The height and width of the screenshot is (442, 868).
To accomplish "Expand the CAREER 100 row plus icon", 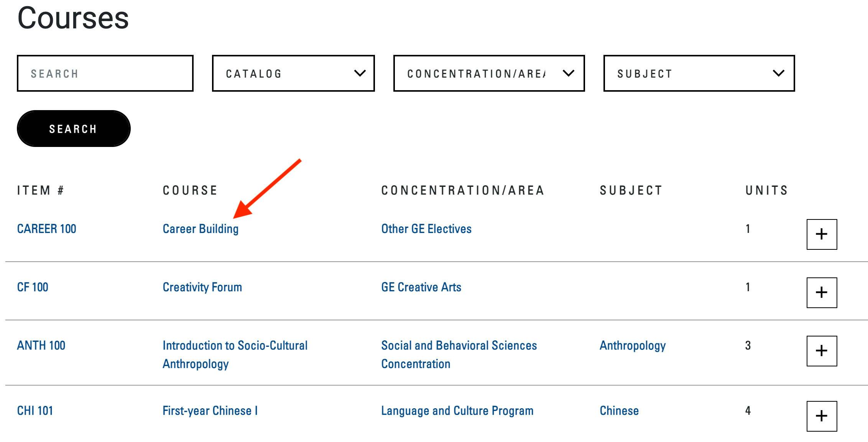I will click(822, 234).
